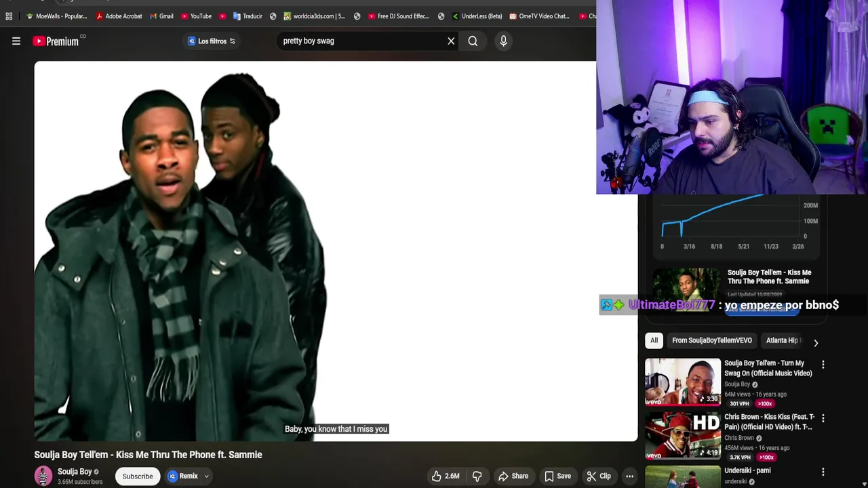Click the 3.7K VPH badge
This screenshot has width=868, height=488.
point(740,457)
